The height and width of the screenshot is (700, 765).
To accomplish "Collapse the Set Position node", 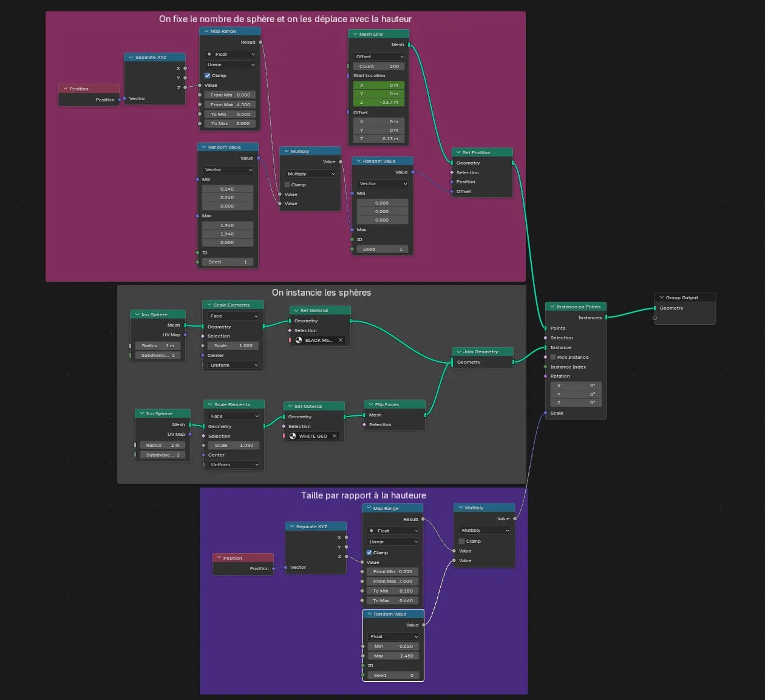I will click(458, 152).
